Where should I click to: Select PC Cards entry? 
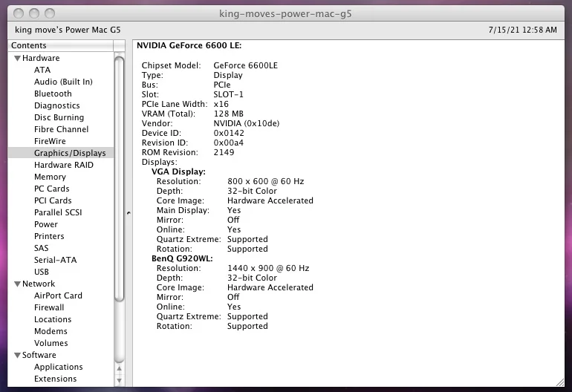tap(52, 189)
